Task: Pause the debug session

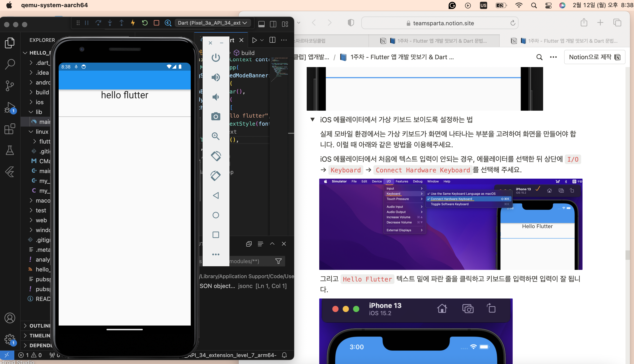Action: pos(87,23)
